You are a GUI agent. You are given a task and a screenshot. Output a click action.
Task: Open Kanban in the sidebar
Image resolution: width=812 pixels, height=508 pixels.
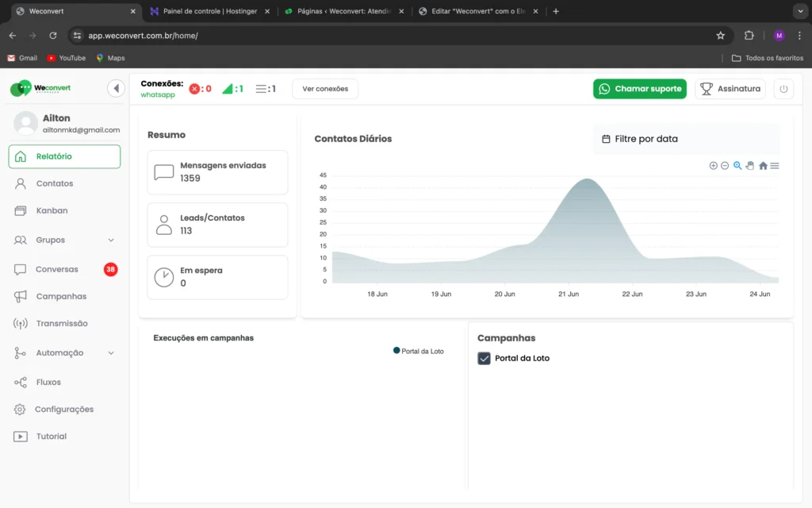coord(52,210)
